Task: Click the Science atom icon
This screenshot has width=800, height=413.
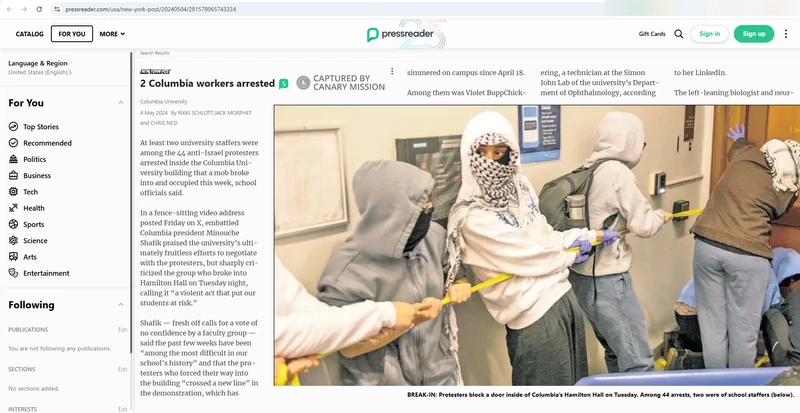Action: 13,240
